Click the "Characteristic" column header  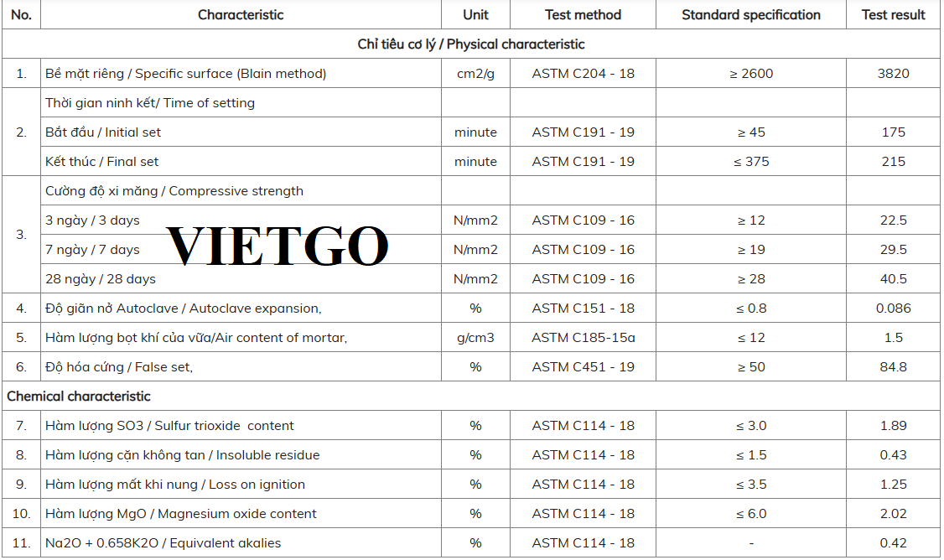pyautogui.click(x=241, y=15)
